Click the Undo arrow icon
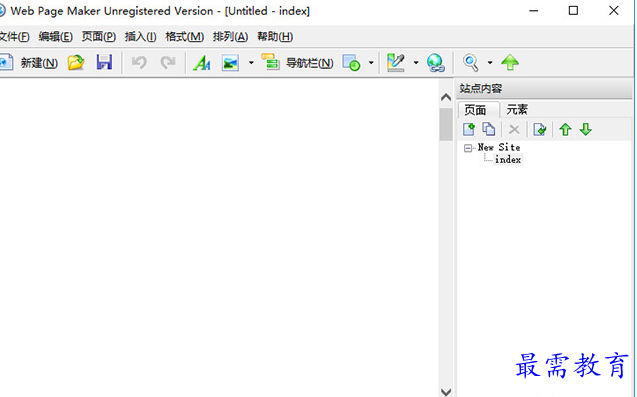Screen dimensions: 637x397 (x=139, y=63)
